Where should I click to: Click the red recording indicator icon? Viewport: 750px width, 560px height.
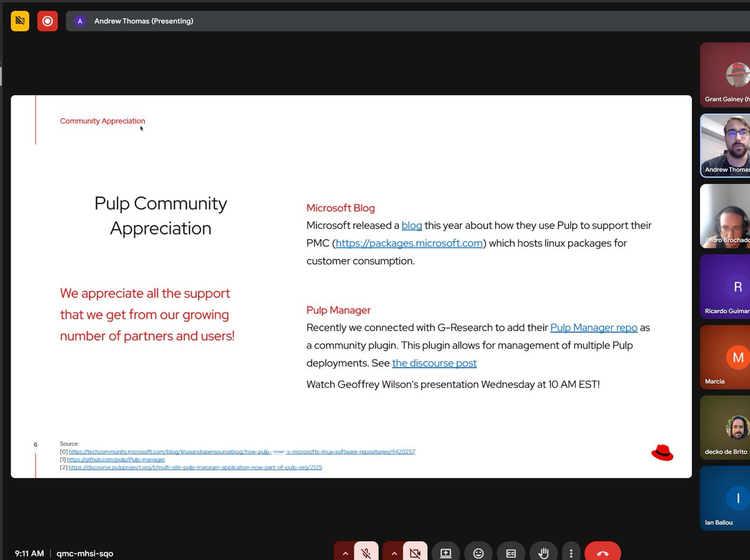click(47, 21)
